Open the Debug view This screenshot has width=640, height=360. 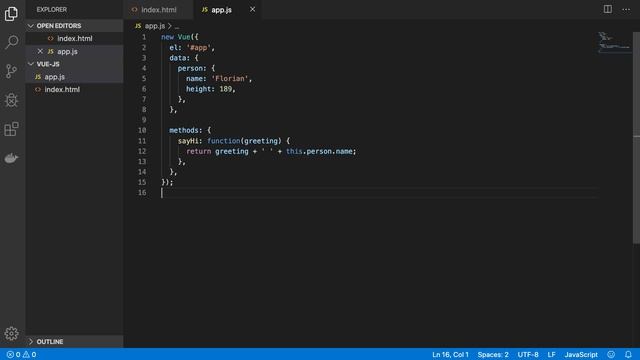point(11,100)
